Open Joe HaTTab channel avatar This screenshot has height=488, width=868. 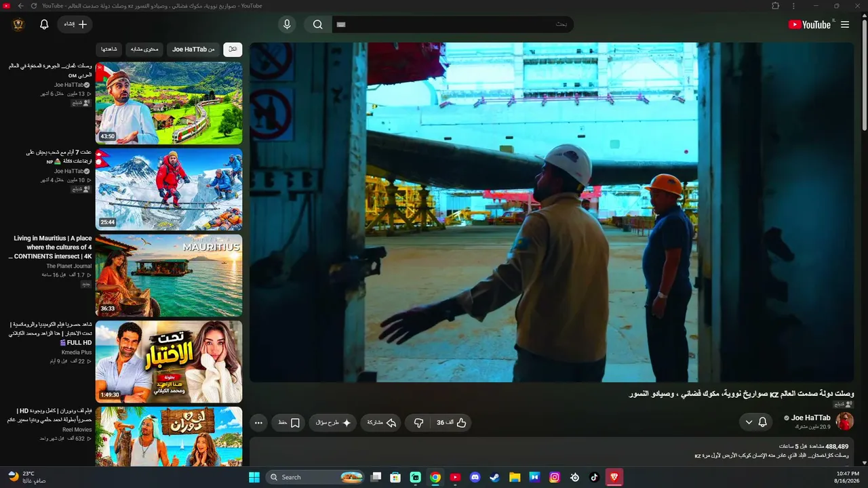(x=844, y=422)
